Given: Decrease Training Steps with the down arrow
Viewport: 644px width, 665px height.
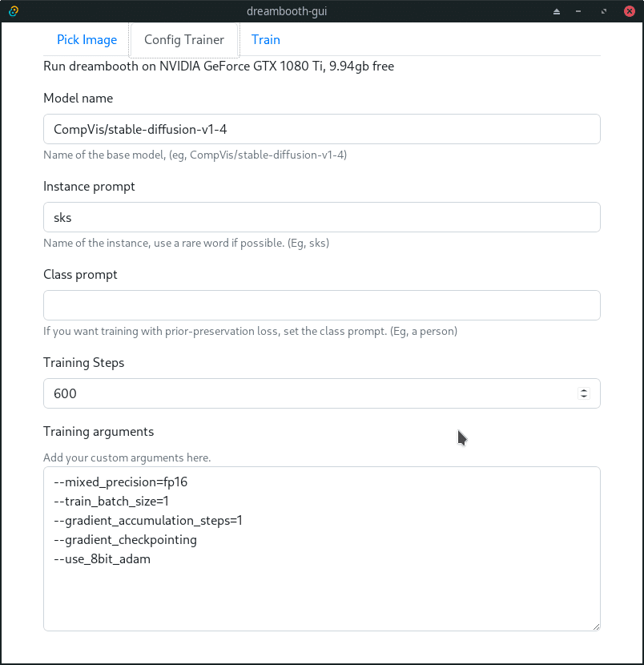Looking at the screenshot, I should [584, 397].
